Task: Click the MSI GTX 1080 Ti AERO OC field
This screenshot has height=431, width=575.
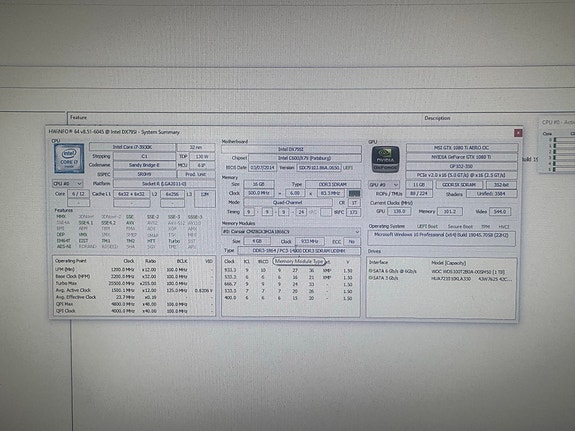Action: pos(462,147)
